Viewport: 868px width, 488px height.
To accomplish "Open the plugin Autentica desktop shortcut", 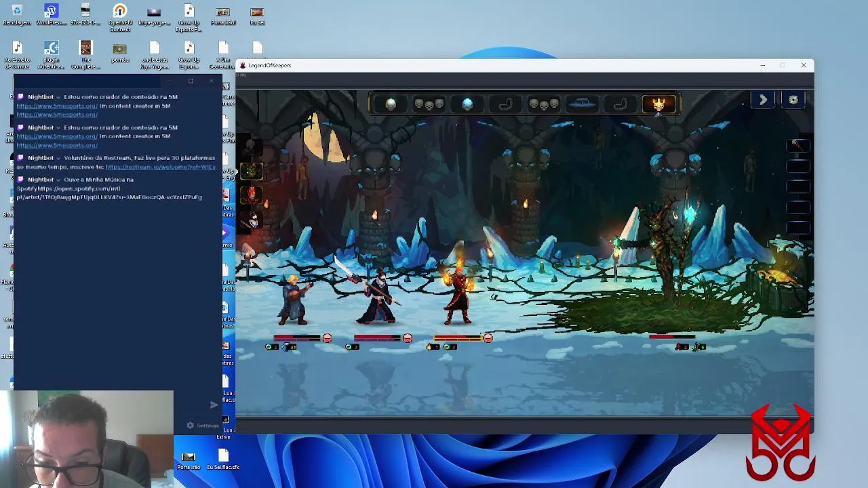I will [52, 56].
